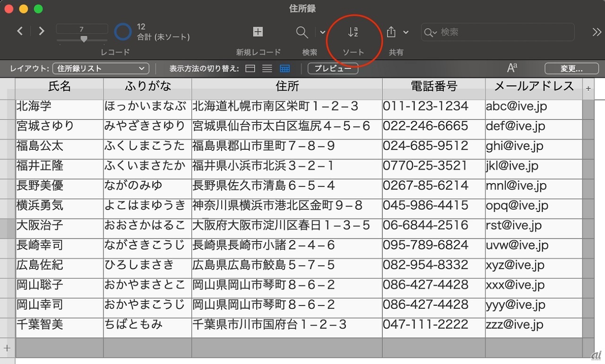
Task: Go to previous record arrow
Action: pyautogui.click(x=20, y=31)
